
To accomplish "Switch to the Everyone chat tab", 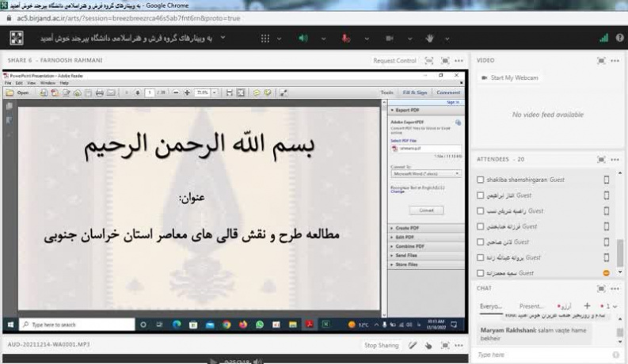I will tap(491, 305).
